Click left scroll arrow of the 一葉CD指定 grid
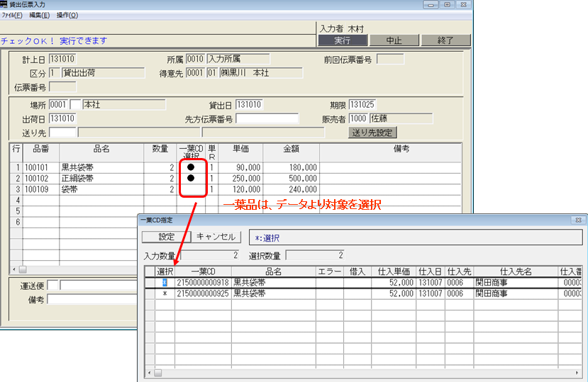The width and height of the screenshot is (588, 382). tap(149, 372)
